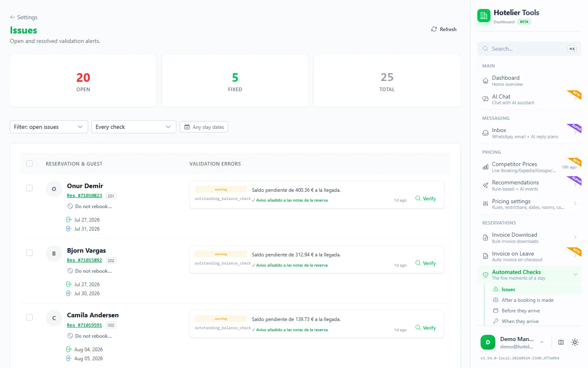
Task: Collapse the Automated Checks section chevron
Action: (x=575, y=274)
